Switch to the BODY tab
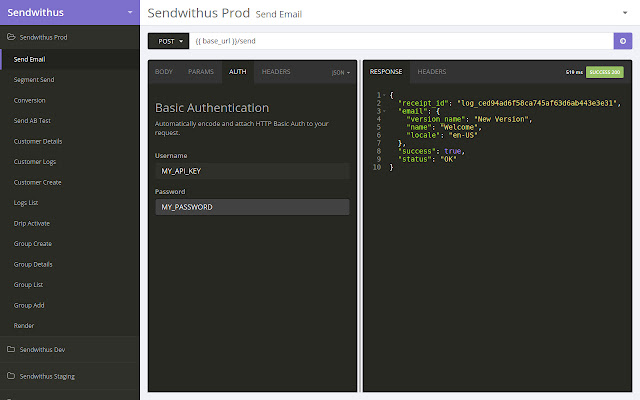Screen dimensions: 640x400 pyautogui.click(x=164, y=72)
